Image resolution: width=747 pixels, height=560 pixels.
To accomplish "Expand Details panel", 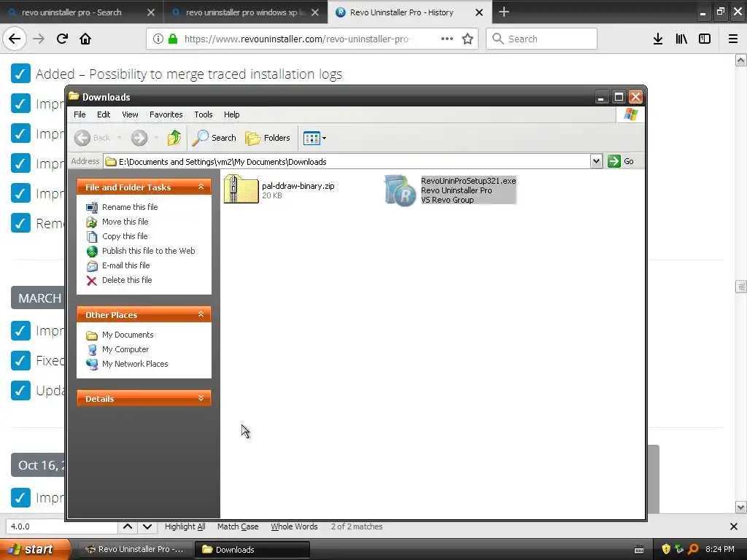I will tap(201, 398).
